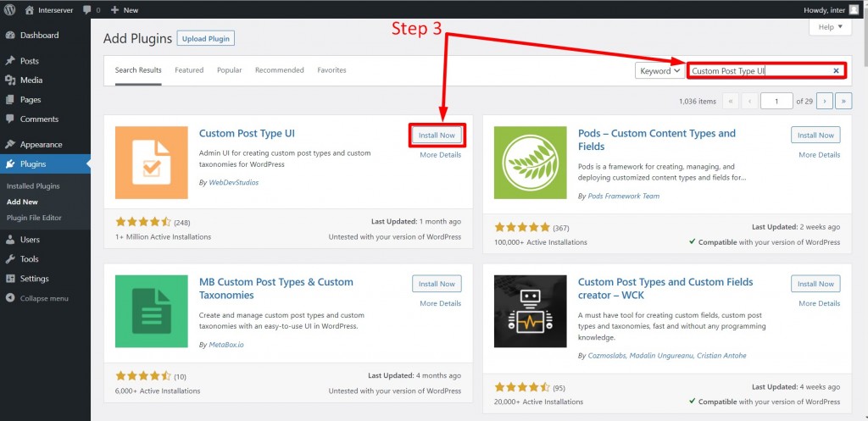Go to first page of results
Screen dimensions: 868x421
point(732,102)
